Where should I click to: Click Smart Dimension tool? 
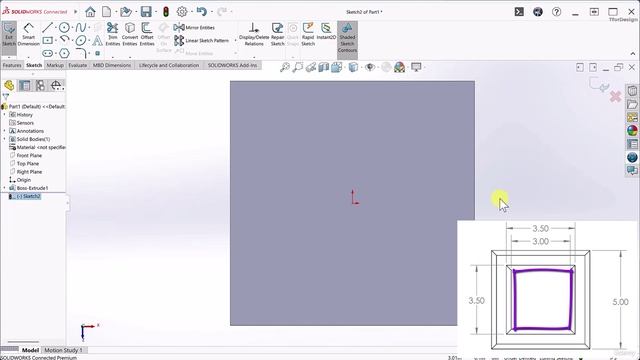[29, 35]
